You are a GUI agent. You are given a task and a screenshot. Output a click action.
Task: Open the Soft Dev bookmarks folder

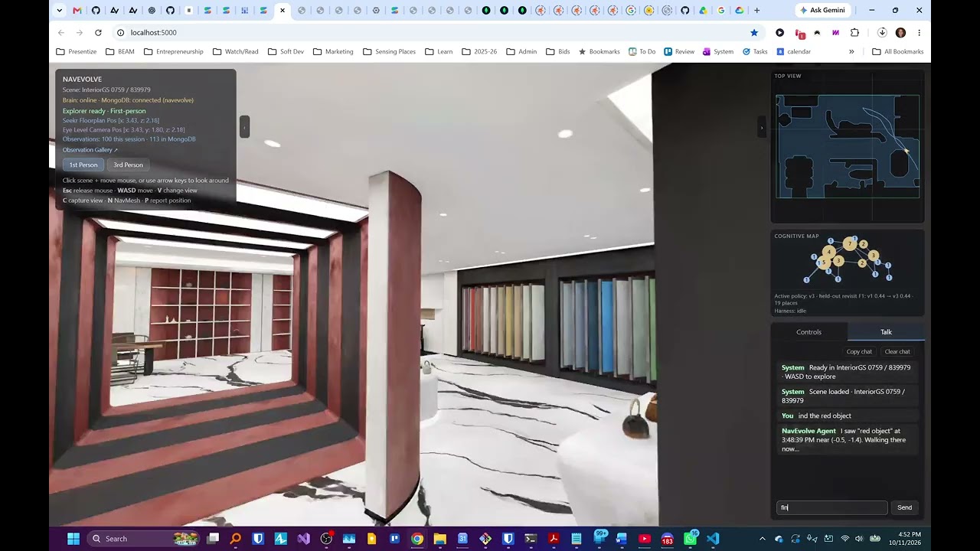[286, 51]
